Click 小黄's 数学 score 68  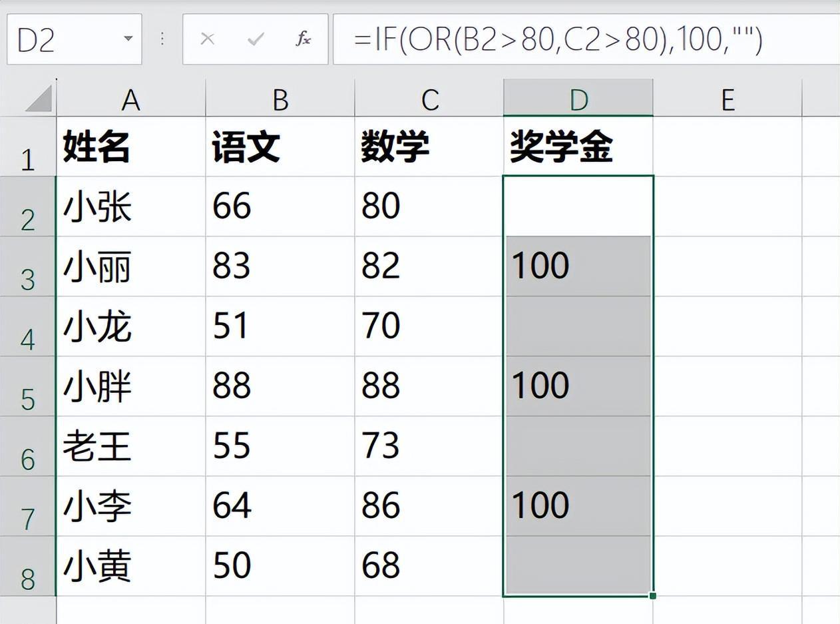429,566
